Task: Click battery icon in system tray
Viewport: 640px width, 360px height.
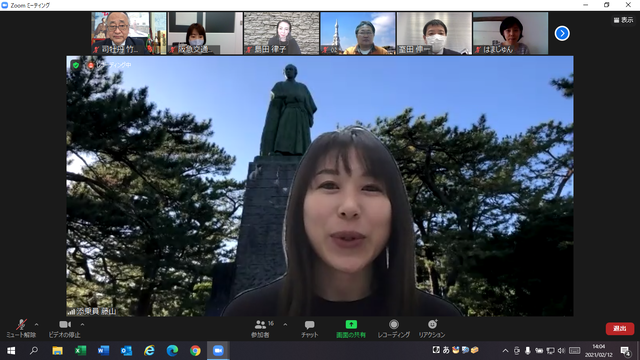Action: (x=539, y=351)
